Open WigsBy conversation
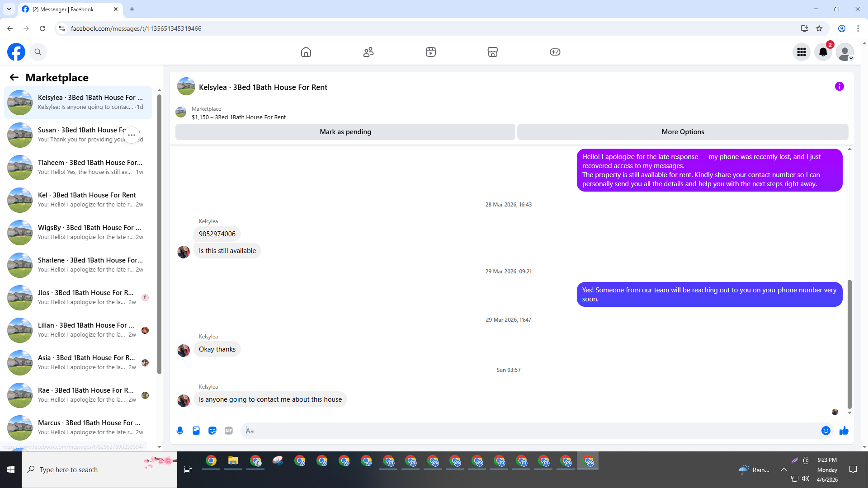The width and height of the screenshot is (868, 488). coord(78,233)
